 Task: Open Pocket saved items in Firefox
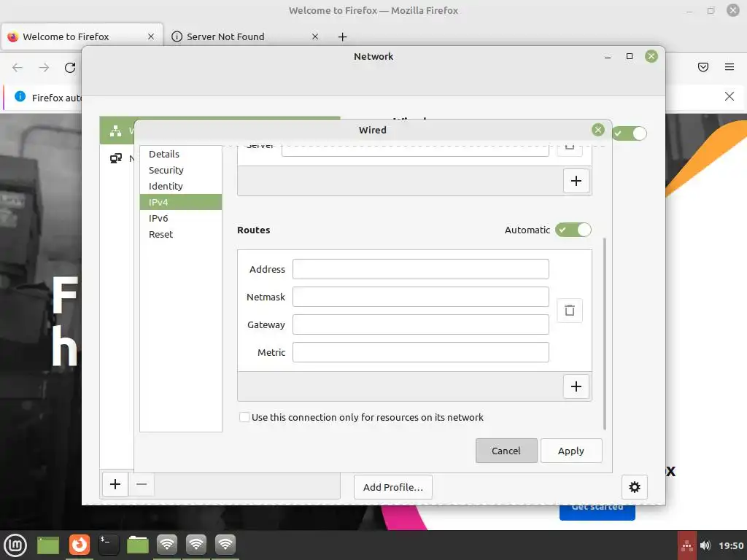pos(703,67)
